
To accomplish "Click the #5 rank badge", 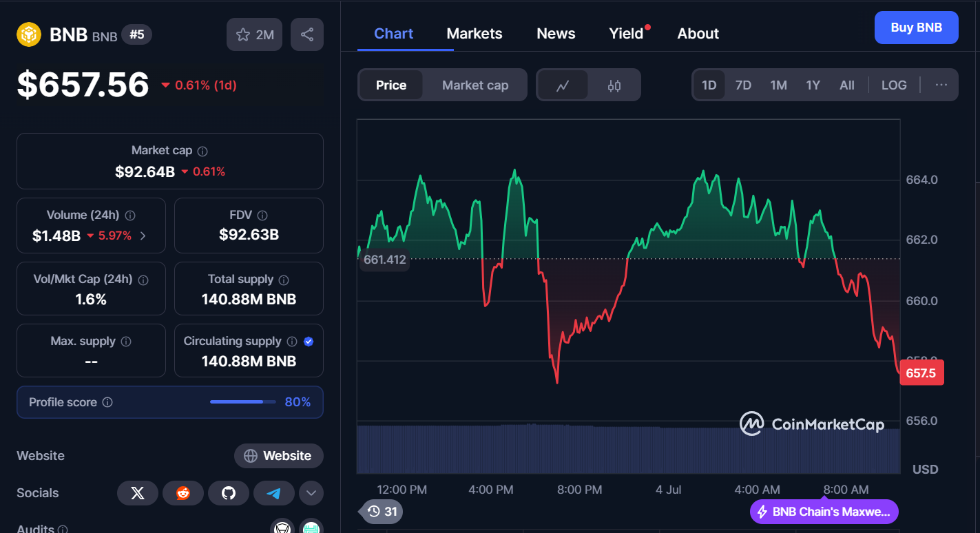I will (x=137, y=34).
